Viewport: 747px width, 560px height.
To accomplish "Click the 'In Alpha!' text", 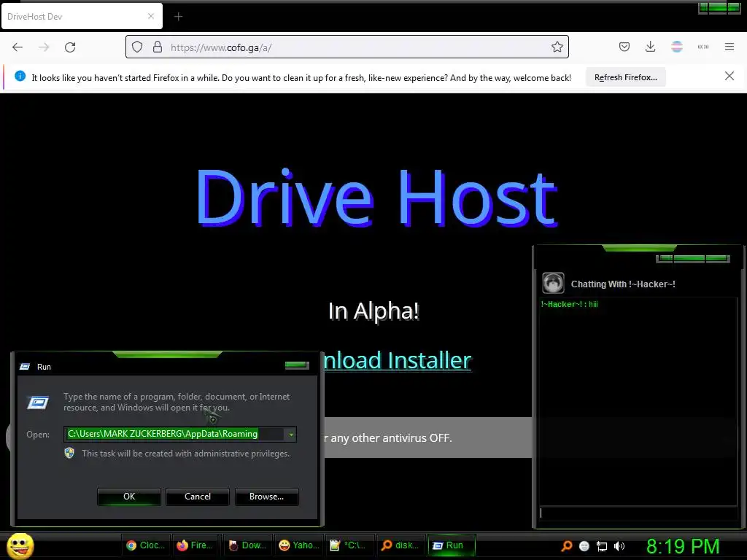I will 373,311.
